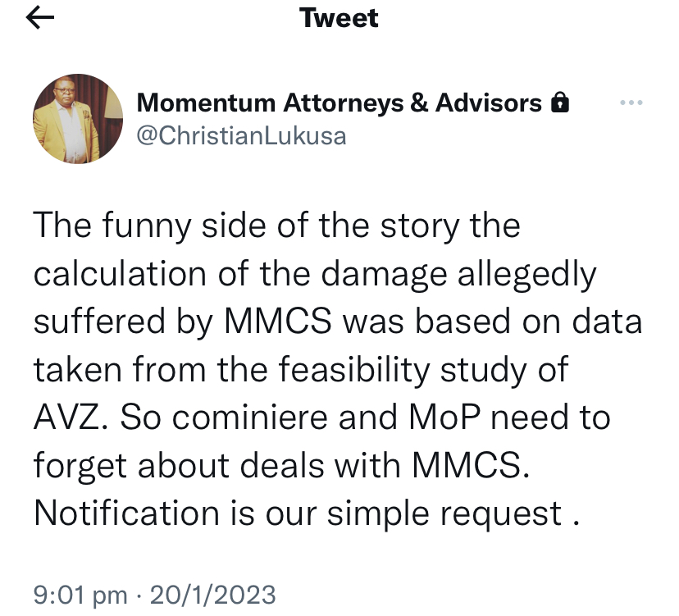679x616 pixels.
Task: Click the 9:01 pm timestamp
Action: pyautogui.click(x=80, y=593)
